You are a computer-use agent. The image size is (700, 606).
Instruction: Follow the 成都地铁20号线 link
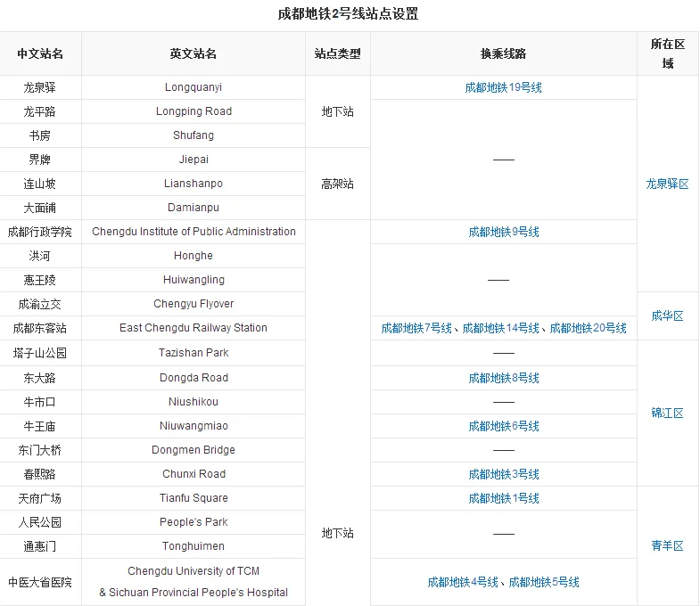[x=588, y=328]
